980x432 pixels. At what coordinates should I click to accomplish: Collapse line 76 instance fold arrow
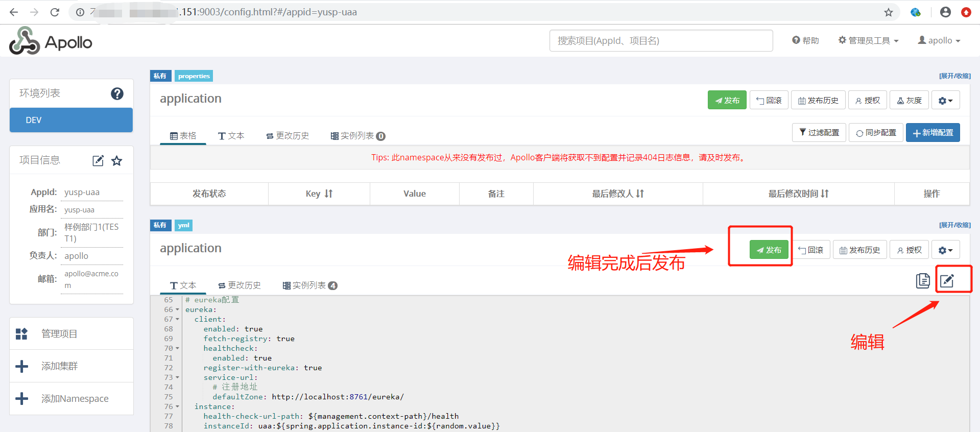[x=177, y=406]
